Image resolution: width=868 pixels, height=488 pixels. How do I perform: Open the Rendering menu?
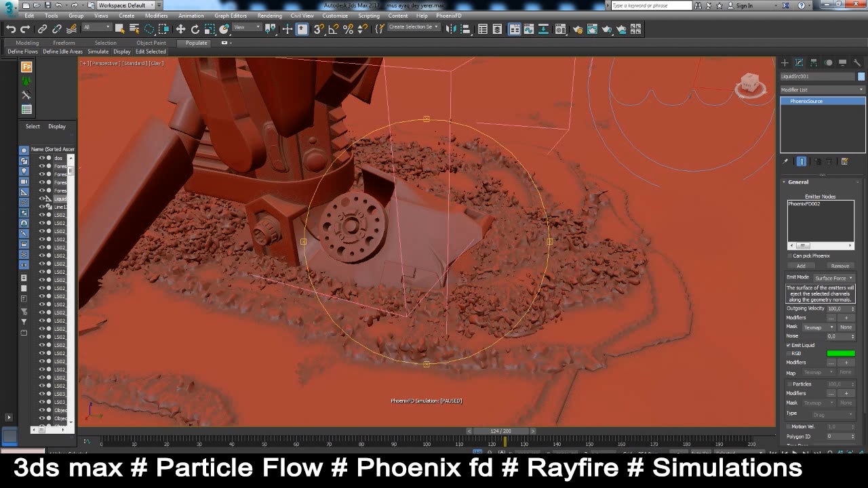[x=270, y=16]
